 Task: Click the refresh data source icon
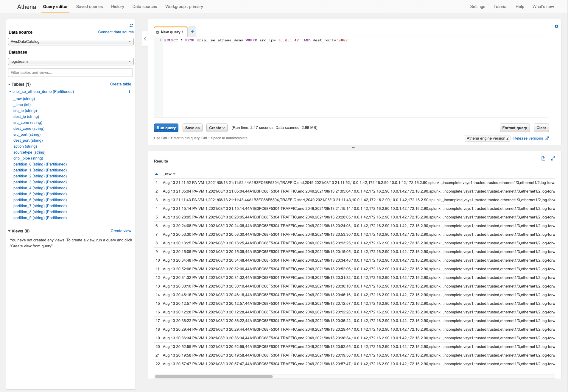[131, 26]
